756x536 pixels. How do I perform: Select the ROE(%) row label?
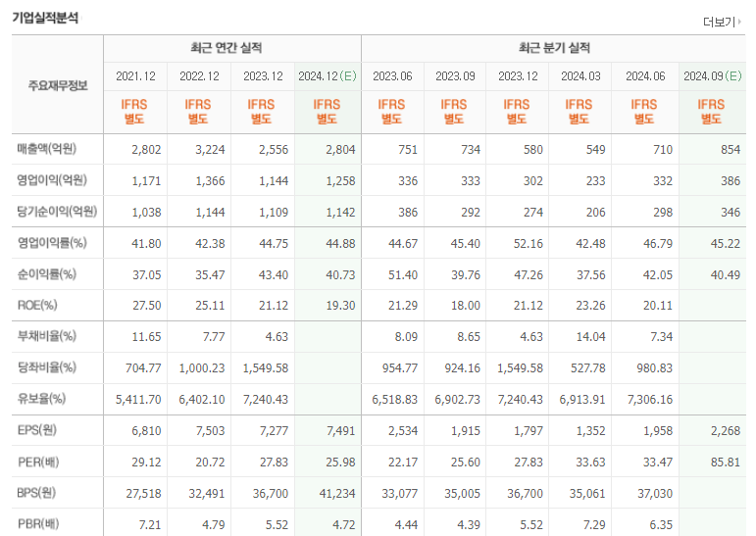pos(37,305)
